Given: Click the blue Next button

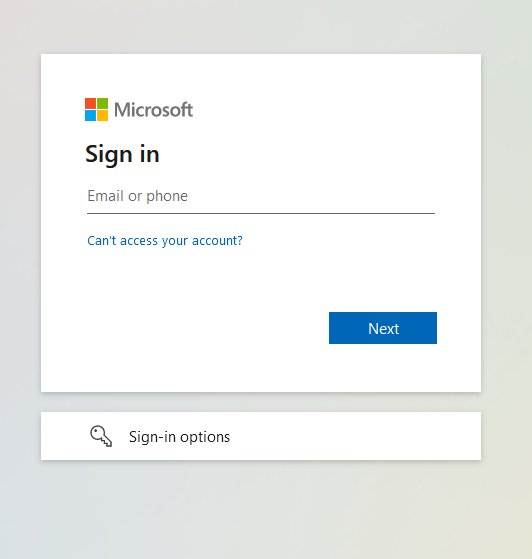Looking at the screenshot, I should [x=383, y=328].
